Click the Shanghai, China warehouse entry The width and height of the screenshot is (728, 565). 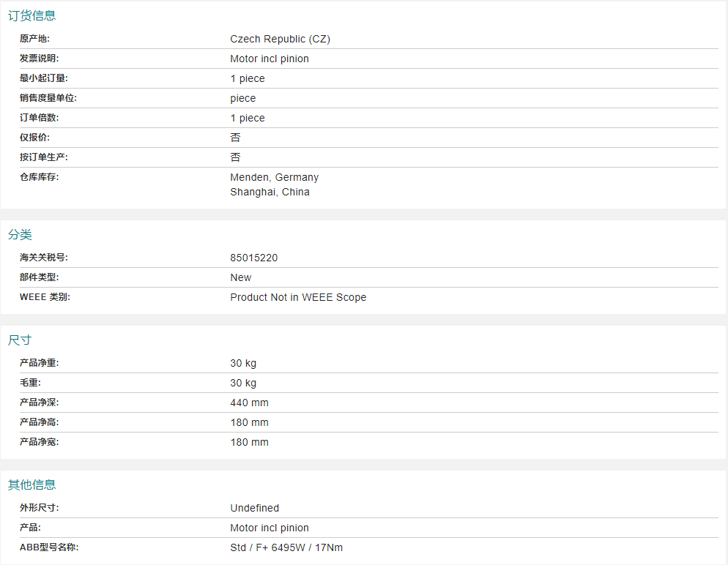tap(270, 192)
